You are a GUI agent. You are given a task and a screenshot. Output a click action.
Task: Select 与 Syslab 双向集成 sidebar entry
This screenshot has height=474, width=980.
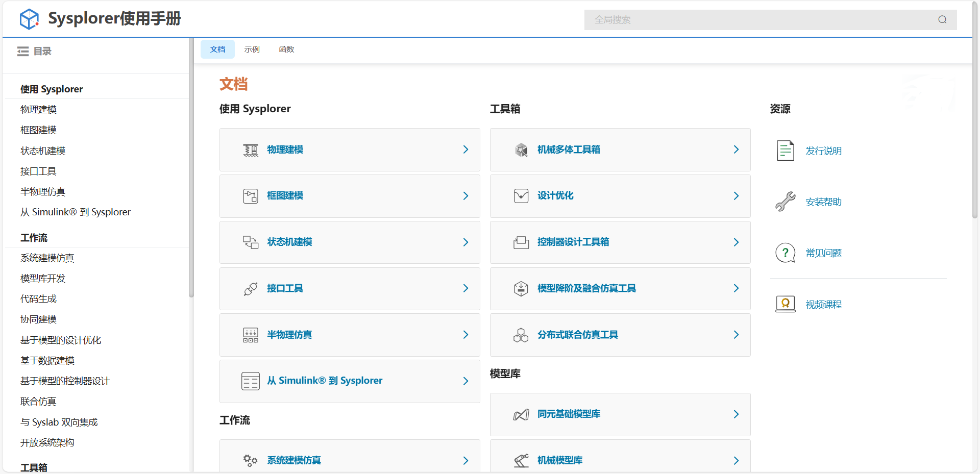pos(59,422)
